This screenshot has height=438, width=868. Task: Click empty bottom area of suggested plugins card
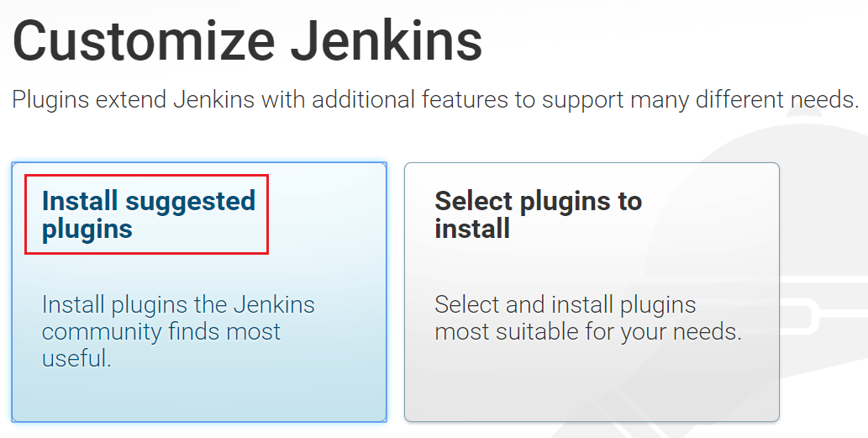pyautogui.click(x=198, y=395)
